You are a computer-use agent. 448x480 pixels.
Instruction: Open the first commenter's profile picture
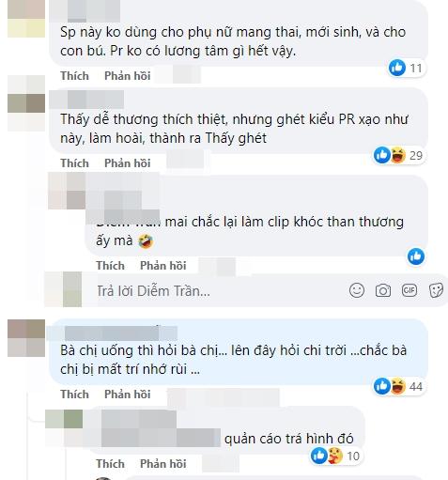point(26,19)
